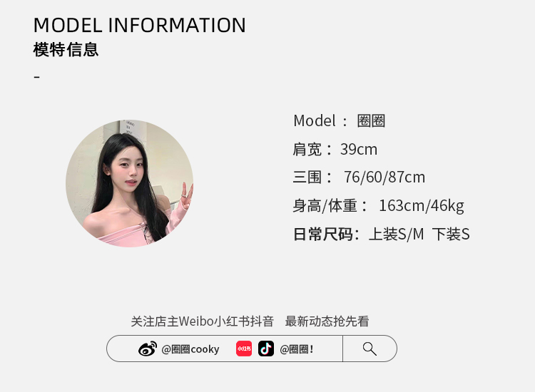
Task: Click the 163cm/46kg height weight text
Action: pos(422,206)
